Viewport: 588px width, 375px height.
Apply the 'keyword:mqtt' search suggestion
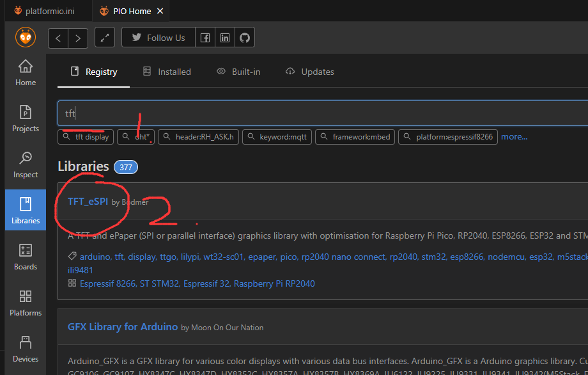tap(277, 137)
